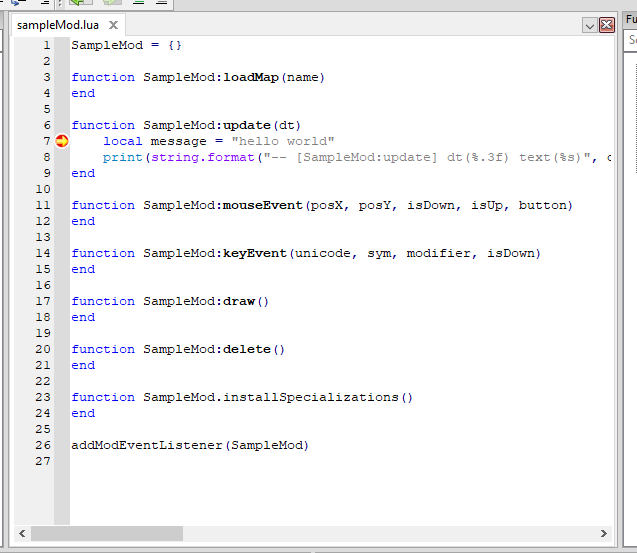Click the addModEventListener call on line 26
Image resolution: width=637 pixels, height=553 pixels.
point(147,445)
